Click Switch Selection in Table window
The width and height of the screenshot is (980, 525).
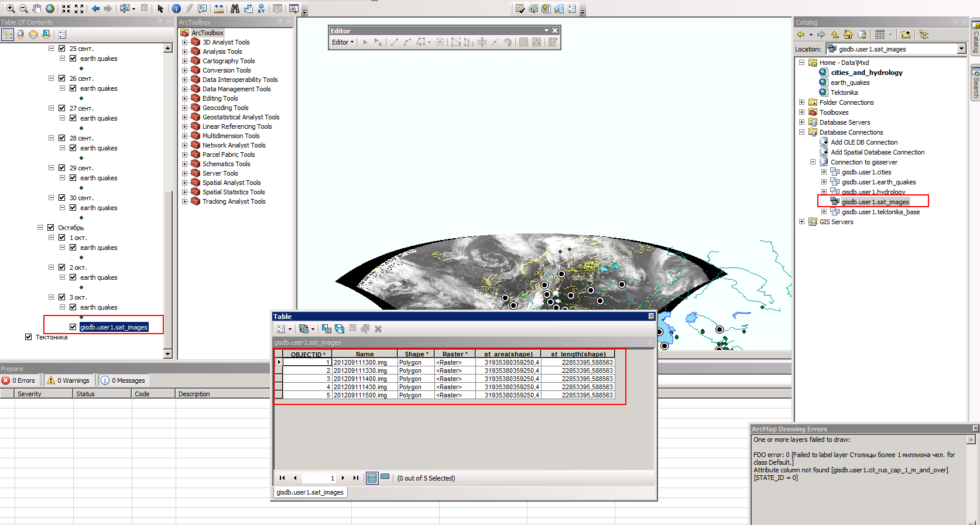(x=340, y=329)
